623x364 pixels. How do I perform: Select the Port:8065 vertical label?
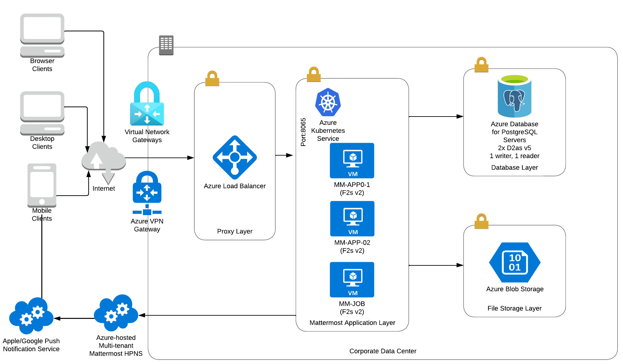(303, 132)
